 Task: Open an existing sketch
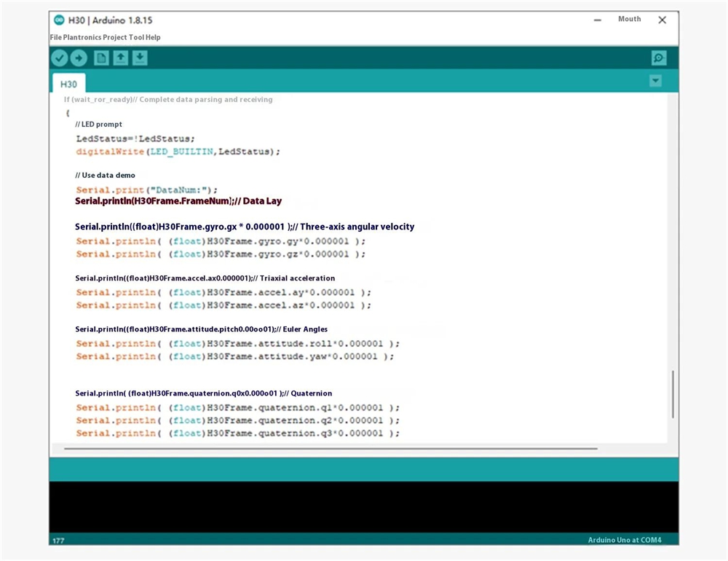pyautogui.click(x=121, y=58)
